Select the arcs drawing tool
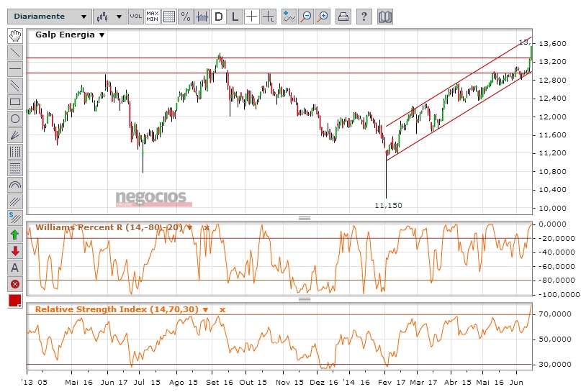The width and height of the screenshot is (581, 392). (15, 185)
